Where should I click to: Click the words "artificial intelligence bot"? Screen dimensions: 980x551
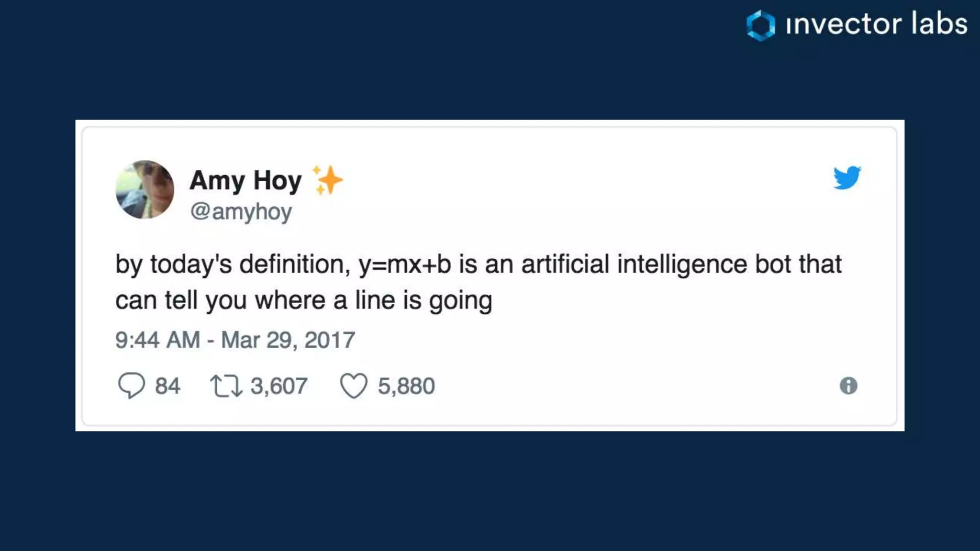(634, 264)
